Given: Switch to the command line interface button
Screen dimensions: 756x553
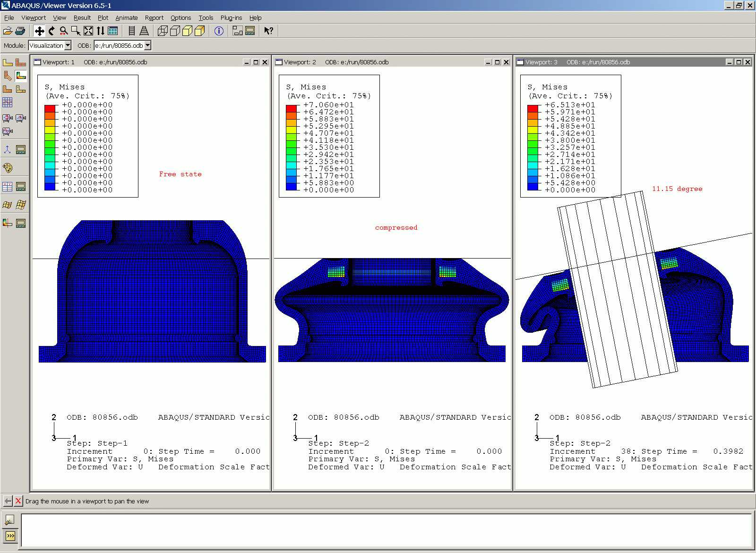Looking at the screenshot, I should (10, 536).
